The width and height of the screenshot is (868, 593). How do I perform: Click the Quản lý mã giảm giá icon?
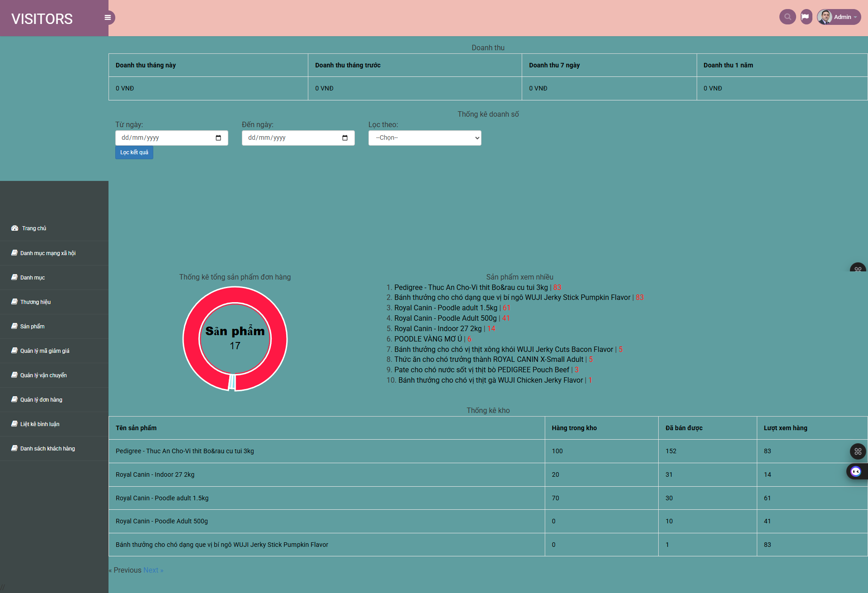(14, 351)
